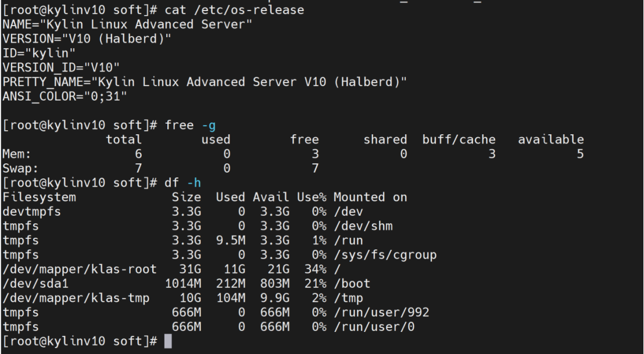644x354 pixels.
Task: Click the 'Mem:' row label
Action: click(14, 154)
